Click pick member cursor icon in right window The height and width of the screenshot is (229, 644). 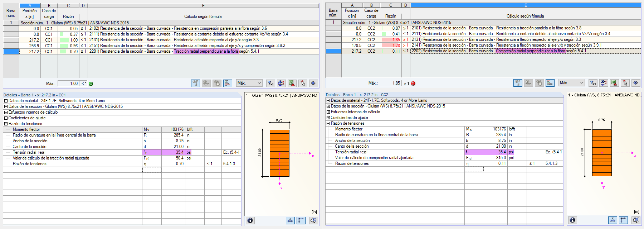625,83
